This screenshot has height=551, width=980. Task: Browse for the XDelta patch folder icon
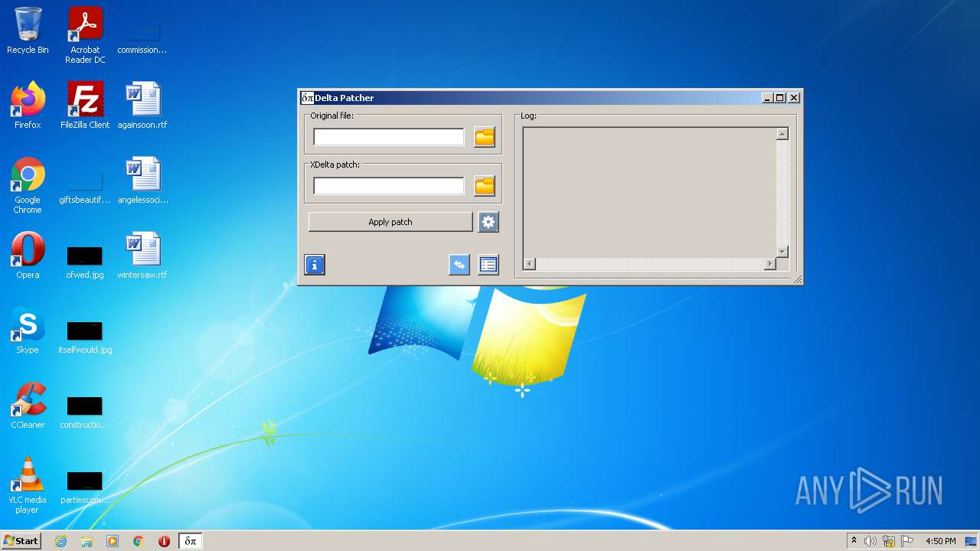[x=485, y=186]
